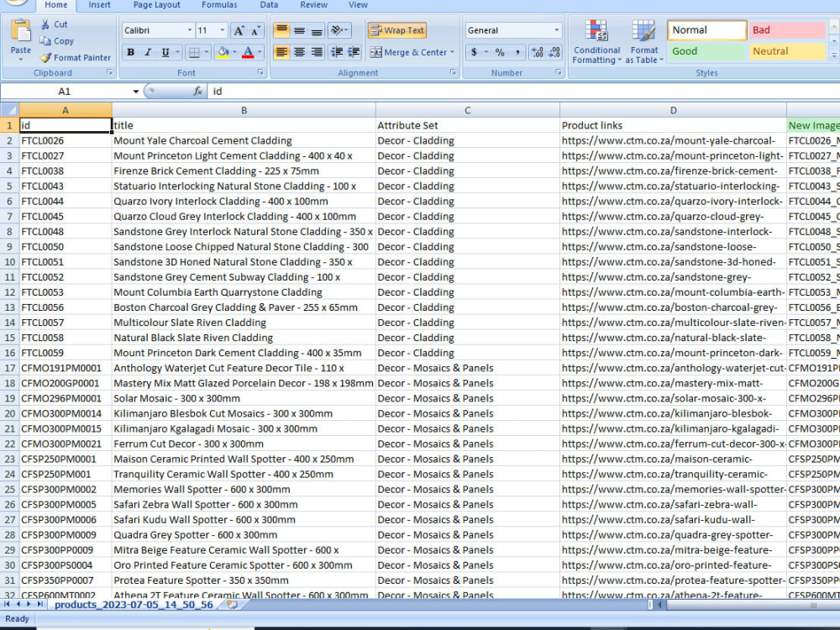
Task: Toggle Underline formatting
Action: (x=165, y=52)
